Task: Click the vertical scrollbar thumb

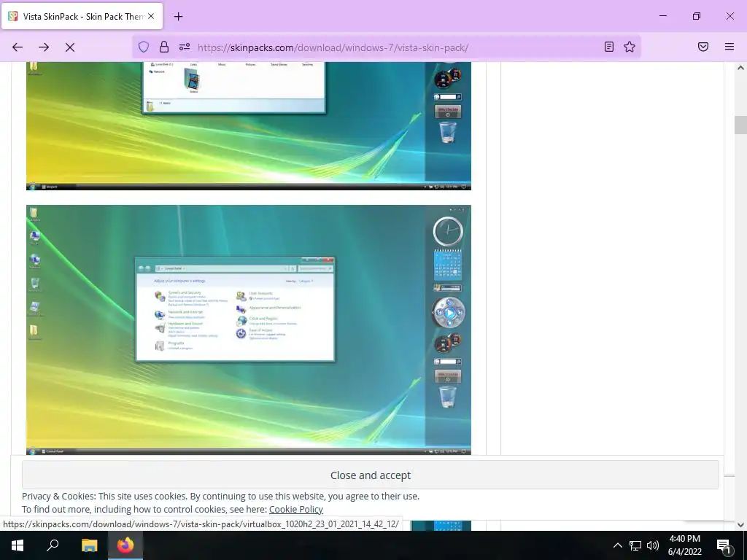Action: click(x=740, y=125)
